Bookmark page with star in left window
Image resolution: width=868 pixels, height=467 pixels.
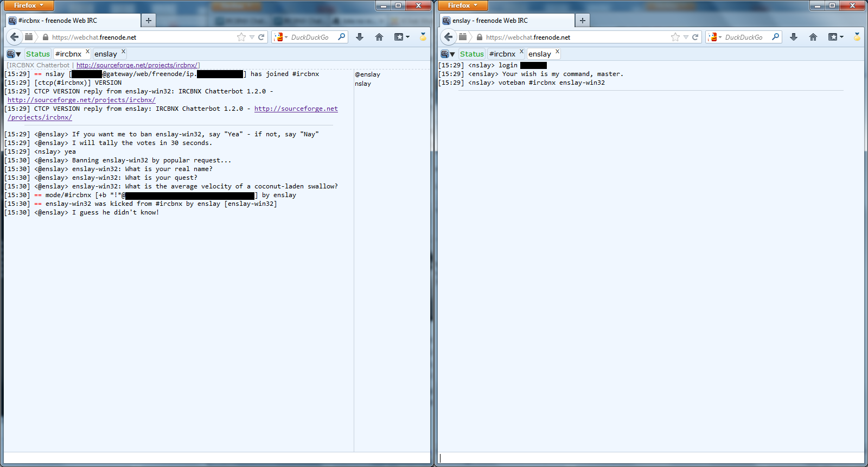pos(241,37)
